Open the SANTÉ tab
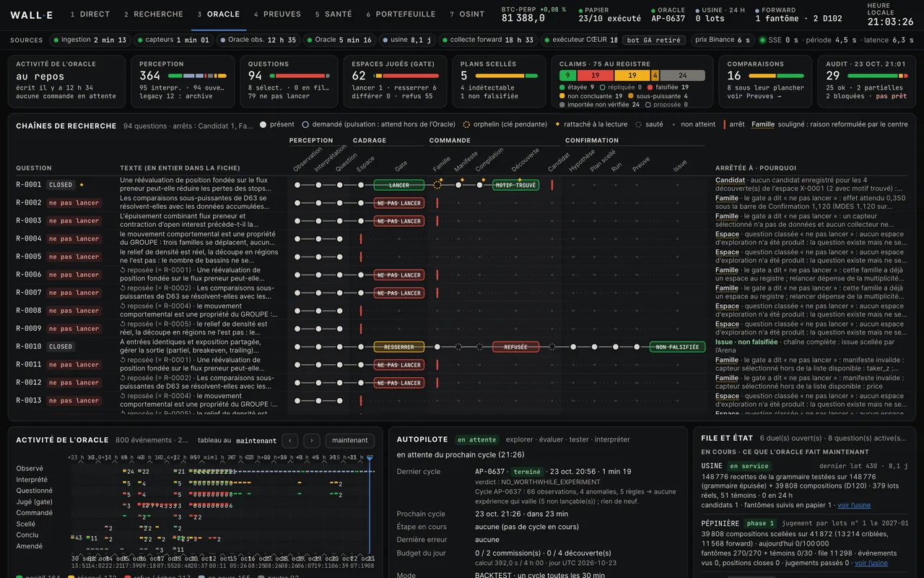Screen dimensions: 924x578 [x=334, y=14]
